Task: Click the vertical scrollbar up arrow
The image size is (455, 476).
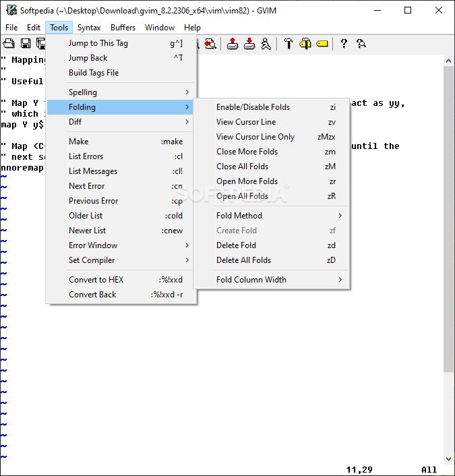Action: coord(448,61)
